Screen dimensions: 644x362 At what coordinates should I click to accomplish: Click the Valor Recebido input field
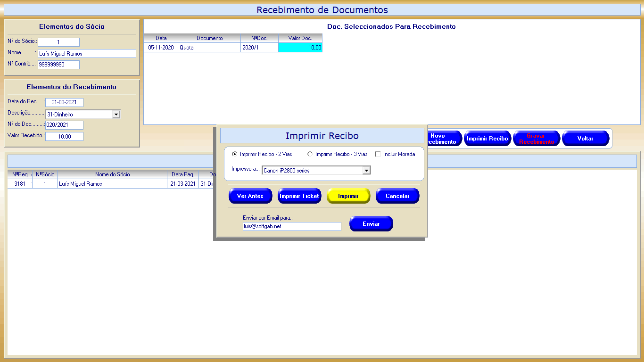pyautogui.click(x=65, y=137)
